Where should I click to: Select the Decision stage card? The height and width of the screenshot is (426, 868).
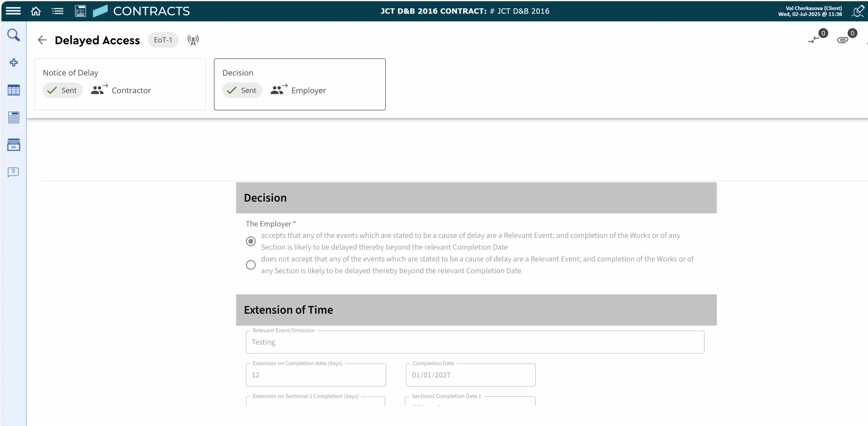pos(299,84)
